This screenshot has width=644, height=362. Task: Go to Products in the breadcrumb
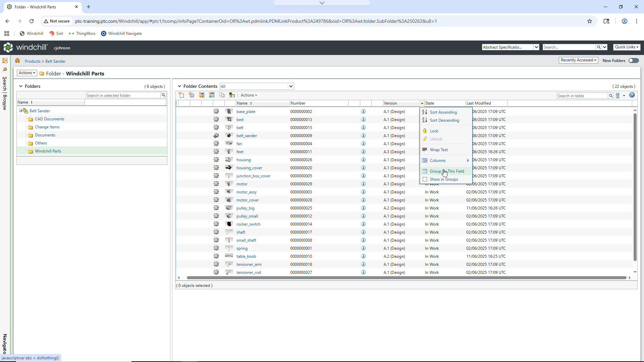click(x=33, y=61)
